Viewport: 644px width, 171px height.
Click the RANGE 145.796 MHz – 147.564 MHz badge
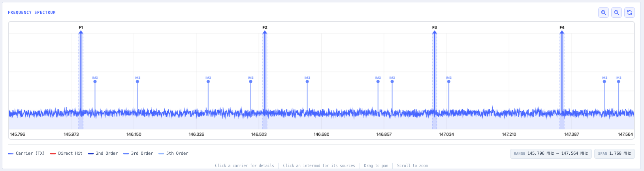coord(551,154)
